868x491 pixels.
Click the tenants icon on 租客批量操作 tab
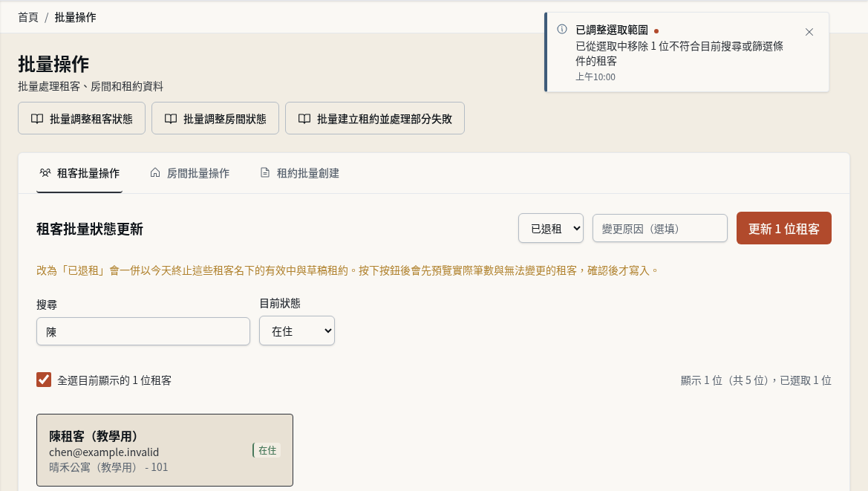pyautogui.click(x=45, y=173)
